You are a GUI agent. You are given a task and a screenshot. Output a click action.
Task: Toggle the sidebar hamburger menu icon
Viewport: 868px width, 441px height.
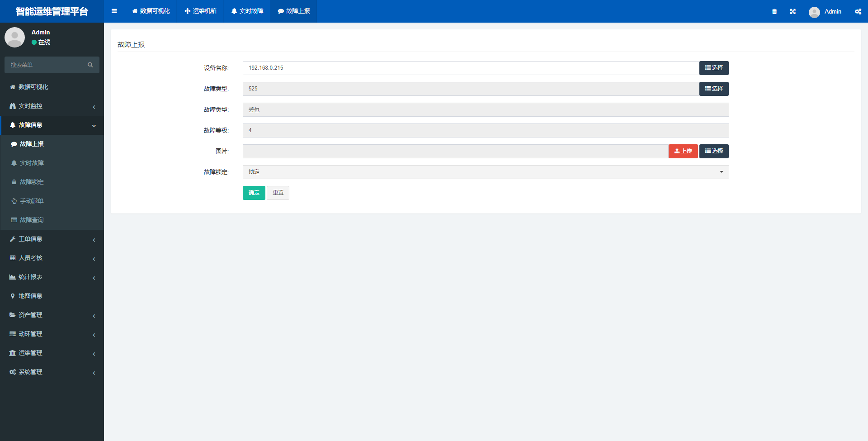114,11
